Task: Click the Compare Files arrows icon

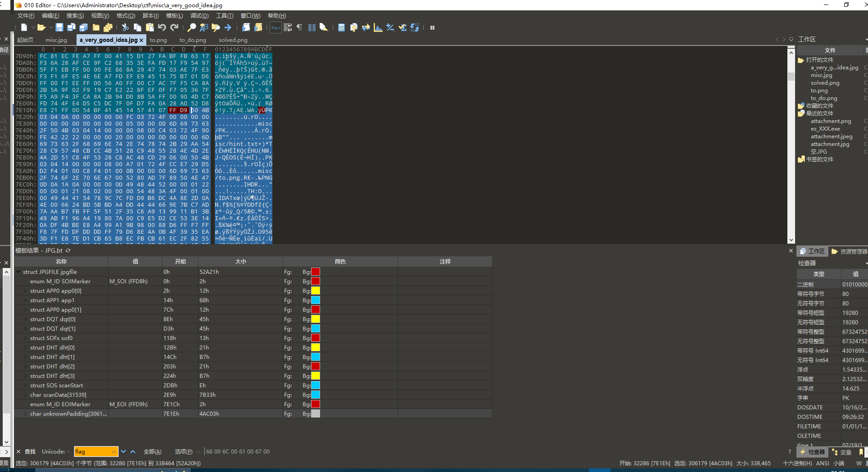Action: [366, 27]
